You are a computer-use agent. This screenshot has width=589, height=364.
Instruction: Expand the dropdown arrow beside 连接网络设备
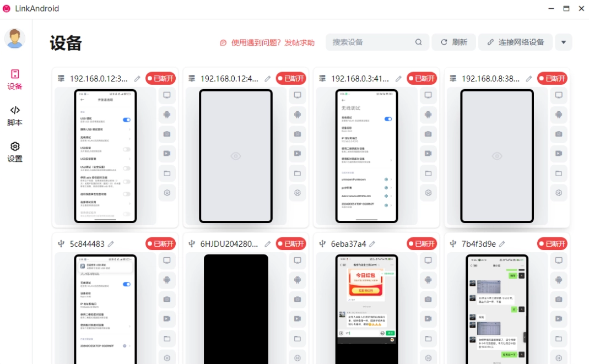coord(563,42)
